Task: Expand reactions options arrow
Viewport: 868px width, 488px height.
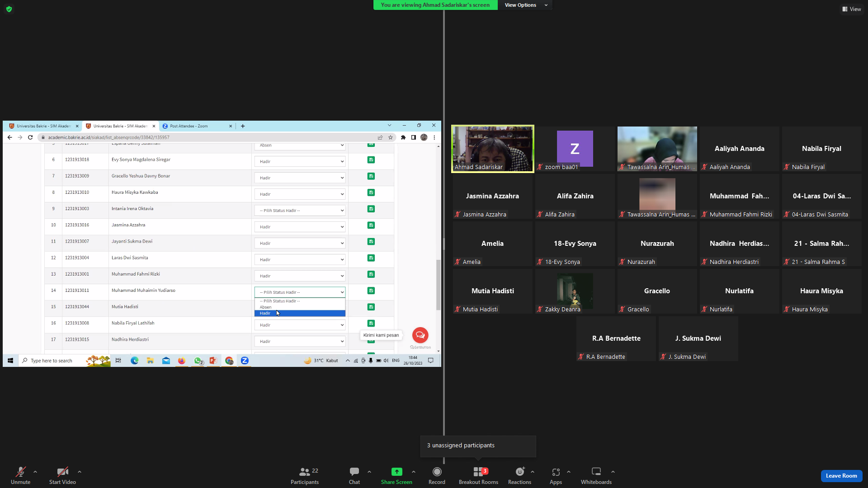Action: (x=533, y=472)
